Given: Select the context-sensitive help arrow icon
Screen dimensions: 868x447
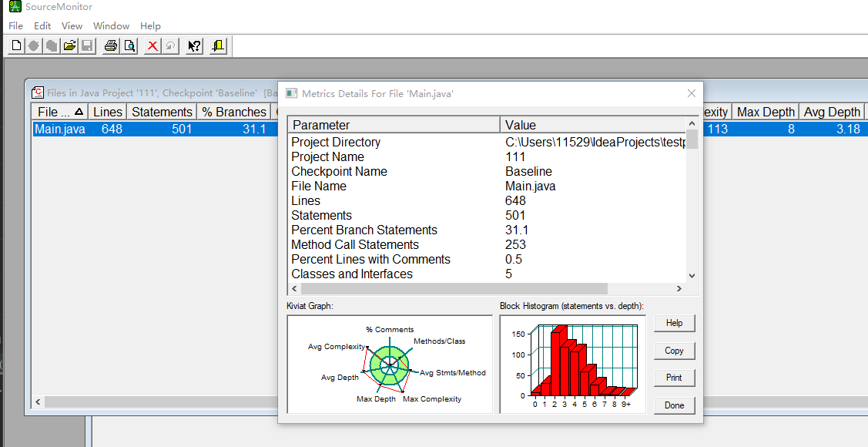Looking at the screenshot, I should [x=193, y=45].
